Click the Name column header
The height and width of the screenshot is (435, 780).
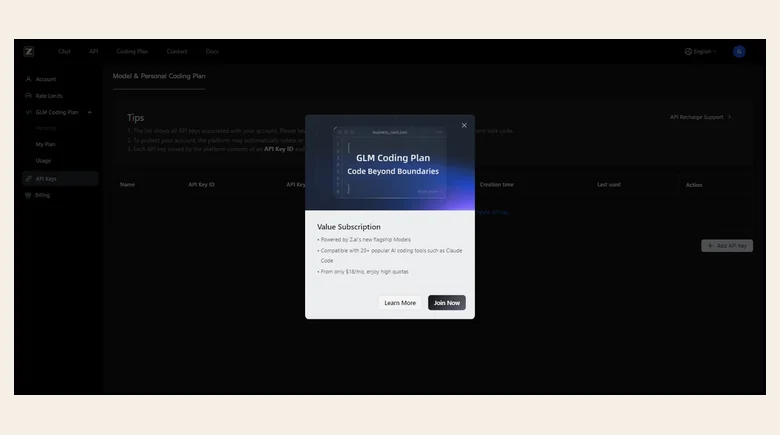127,185
